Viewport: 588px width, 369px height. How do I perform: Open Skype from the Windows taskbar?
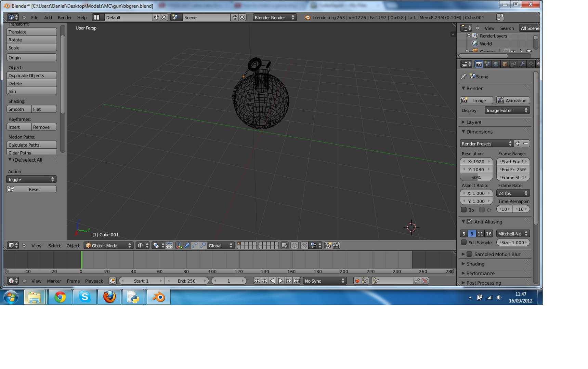point(84,297)
